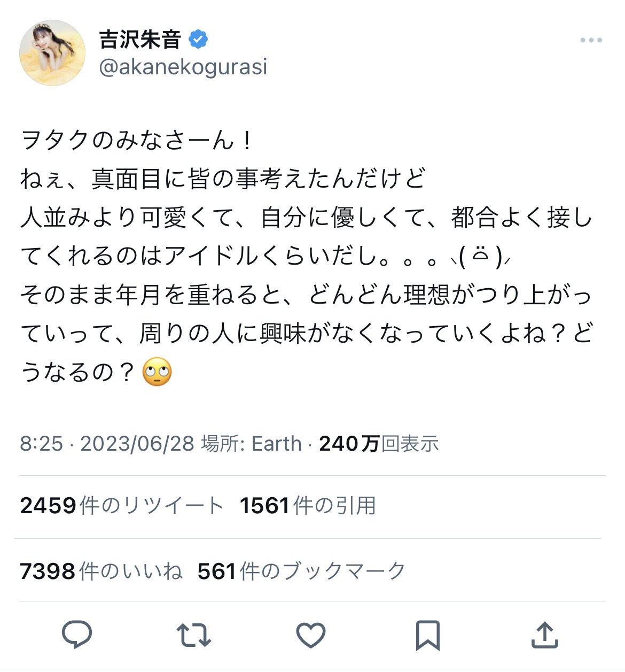Open the share upload icon

pyautogui.click(x=544, y=635)
